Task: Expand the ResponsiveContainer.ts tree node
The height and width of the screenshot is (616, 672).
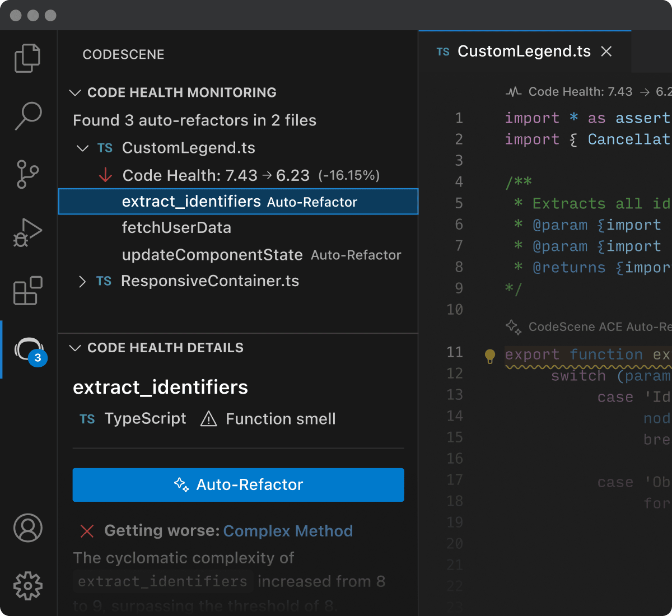Action: 82,281
